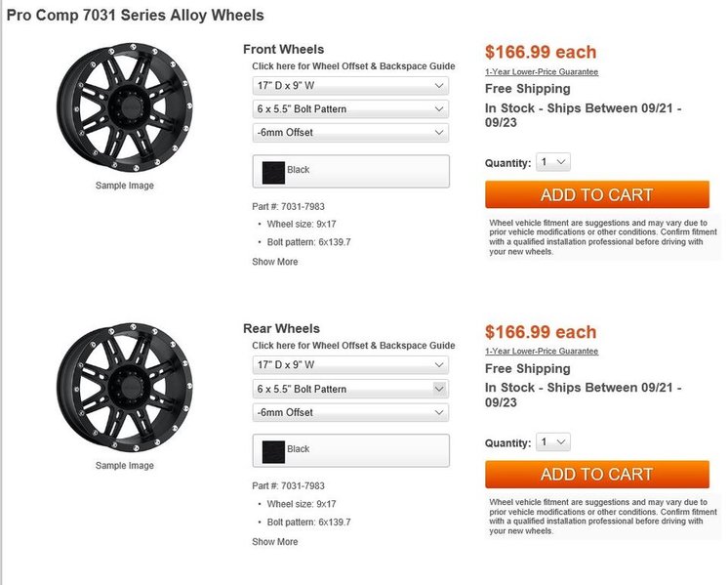
Task: Open Rear Wheels Offset & Backspace Guide link
Action: click(x=353, y=346)
